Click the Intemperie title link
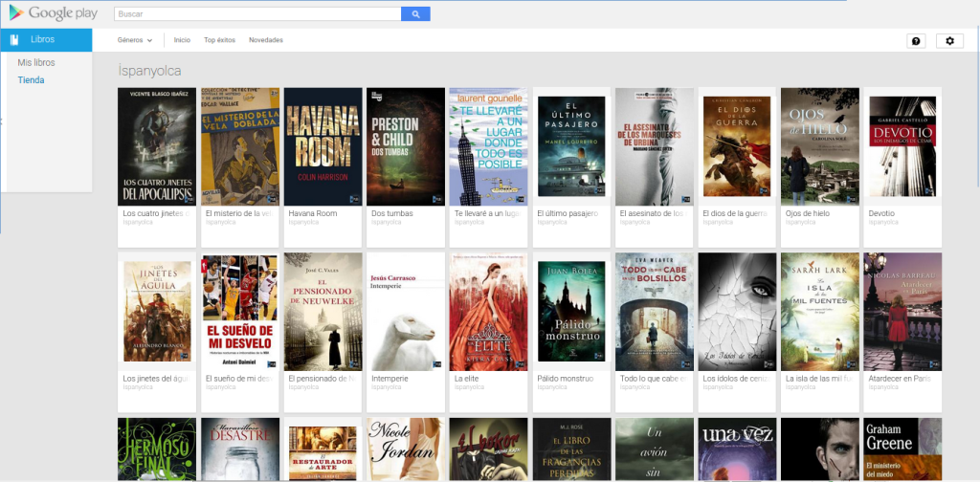 [x=390, y=379]
